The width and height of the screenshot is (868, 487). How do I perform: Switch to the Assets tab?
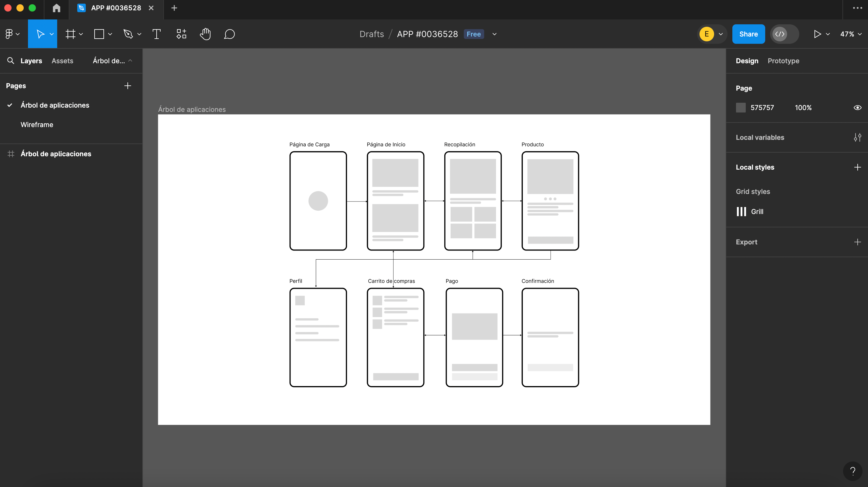62,61
